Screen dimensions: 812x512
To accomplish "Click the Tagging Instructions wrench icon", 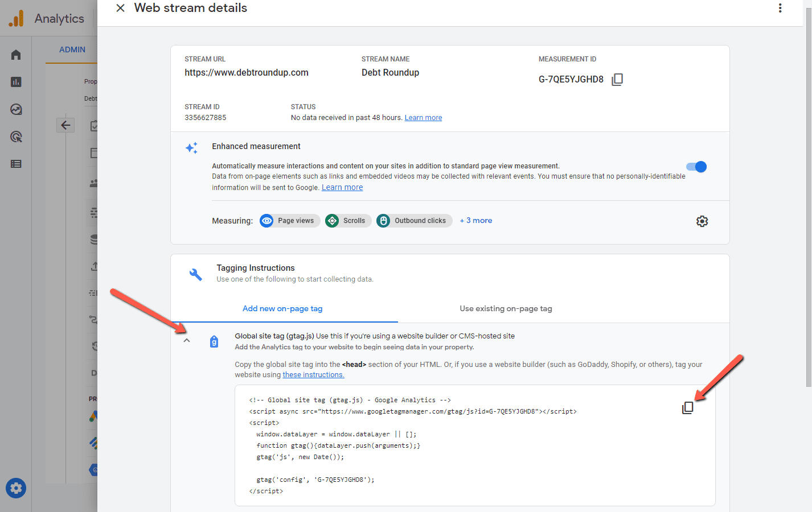I will (x=195, y=275).
